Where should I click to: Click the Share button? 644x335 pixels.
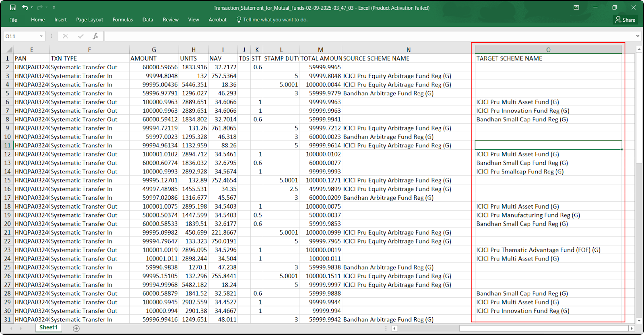click(x=625, y=20)
